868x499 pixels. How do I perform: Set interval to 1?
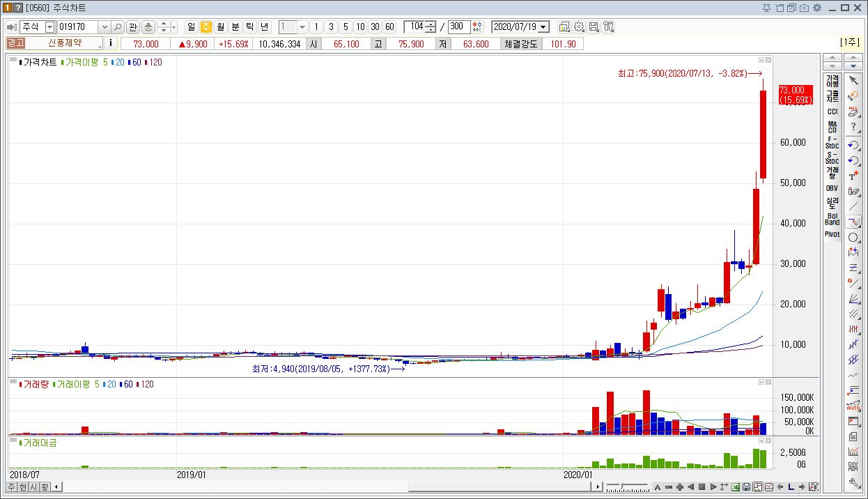(316, 26)
